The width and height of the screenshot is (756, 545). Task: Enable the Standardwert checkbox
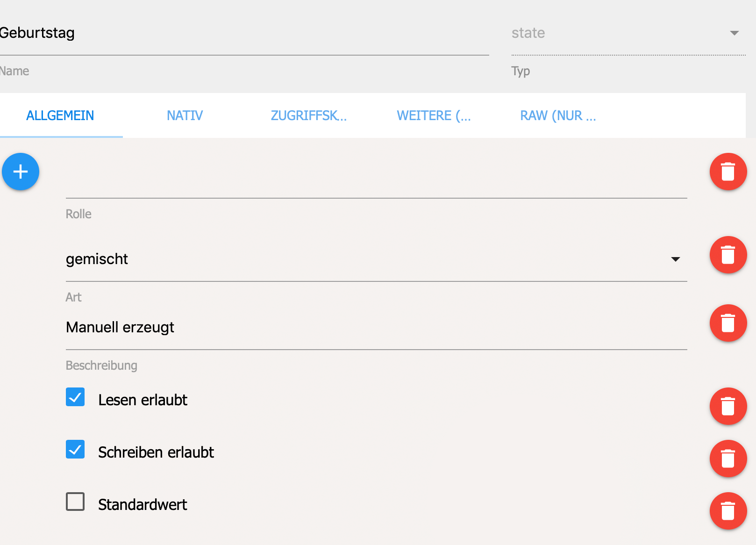75,502
